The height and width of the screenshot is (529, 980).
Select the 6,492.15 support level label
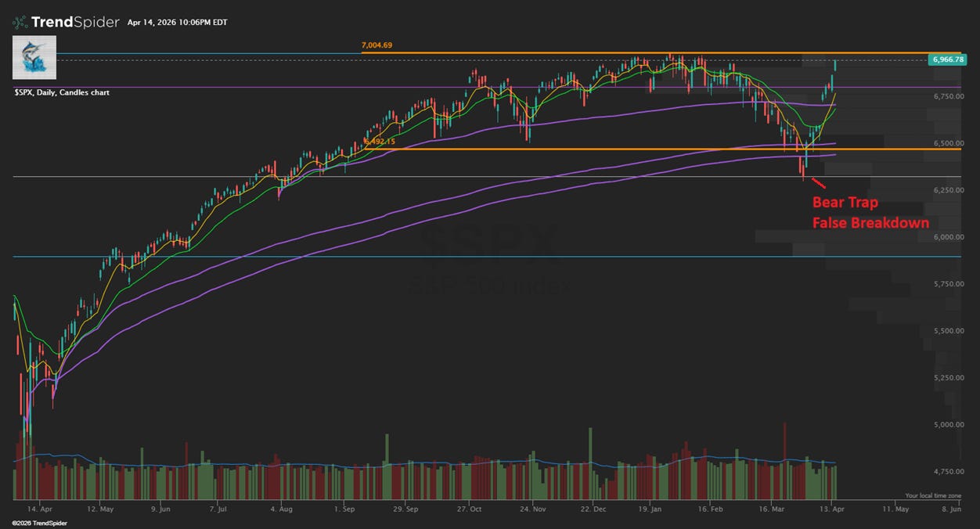coord(380,142)
